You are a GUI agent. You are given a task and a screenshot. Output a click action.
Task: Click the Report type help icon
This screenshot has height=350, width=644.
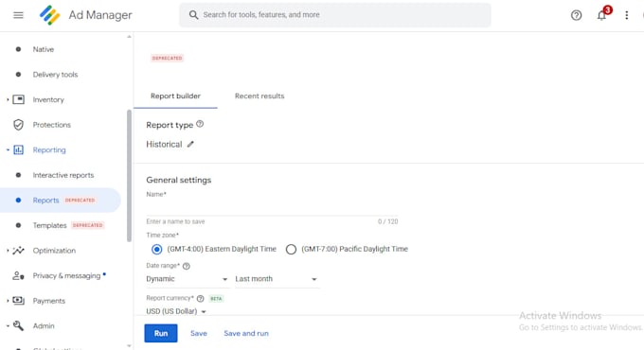pyautogui.click(x=200, y=124)
